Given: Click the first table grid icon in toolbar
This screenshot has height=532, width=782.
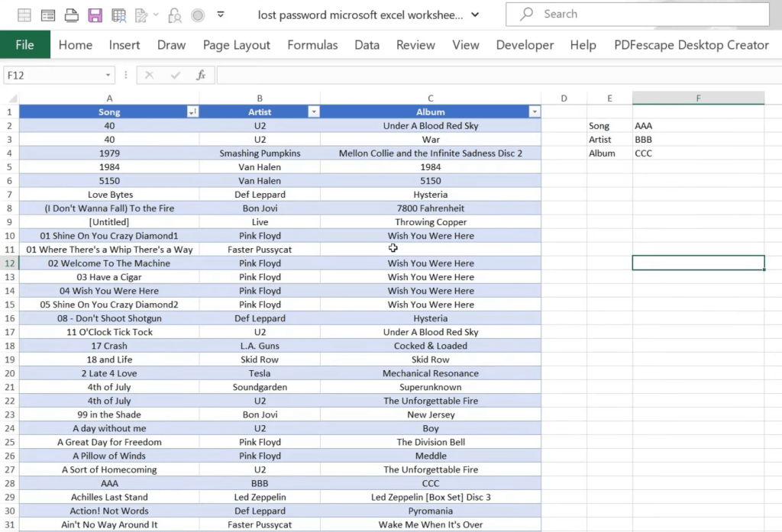Looking at the screenshot, I should point(24,15).
